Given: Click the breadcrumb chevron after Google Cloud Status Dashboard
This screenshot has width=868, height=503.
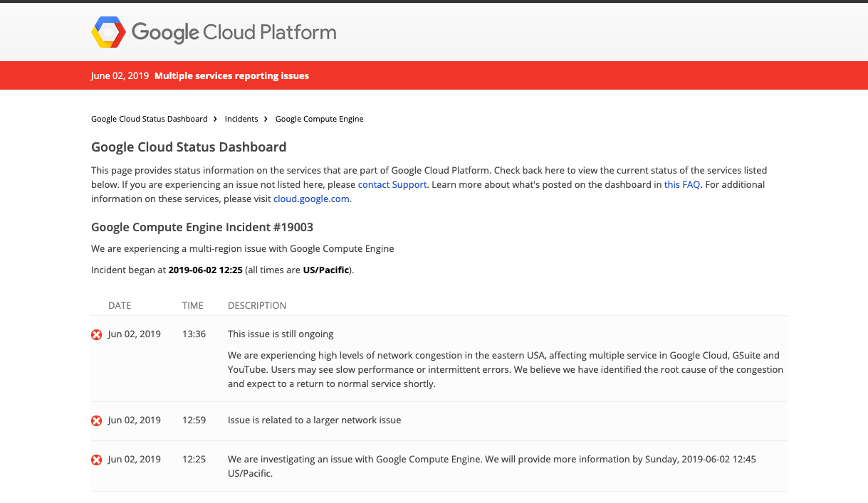Looking at the screenshot, I should click(x=215, y=119).
